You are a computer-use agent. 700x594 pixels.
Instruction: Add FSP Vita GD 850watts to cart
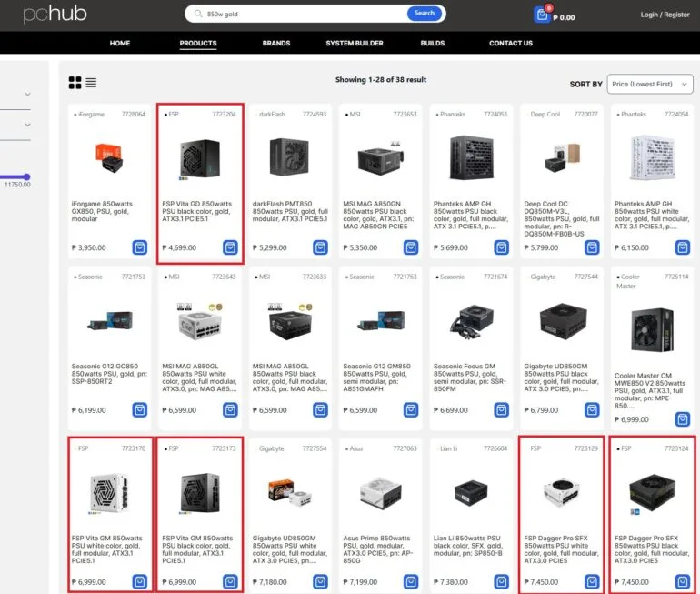click(230, 247)
